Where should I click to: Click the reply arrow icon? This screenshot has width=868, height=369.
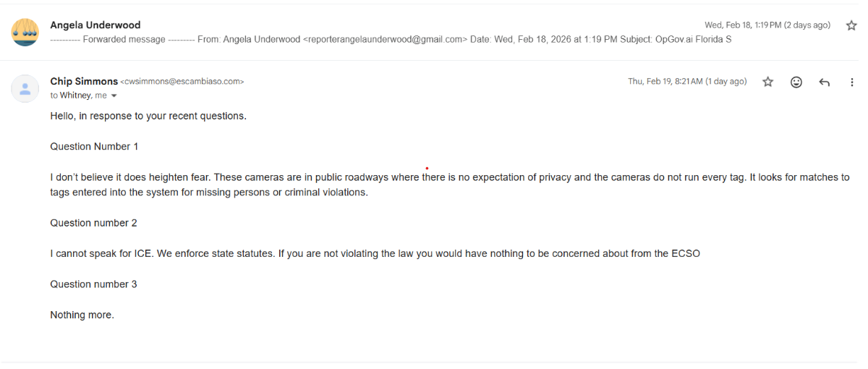824,82
